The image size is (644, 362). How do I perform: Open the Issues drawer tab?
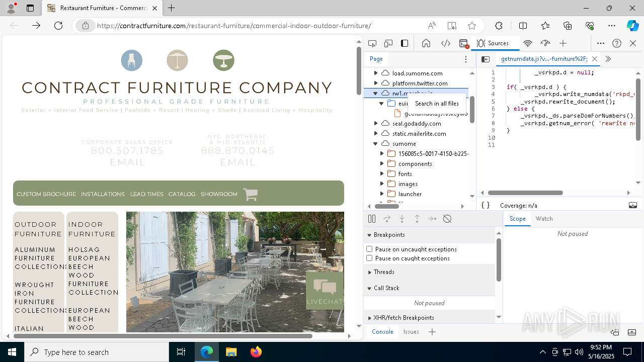411,332
